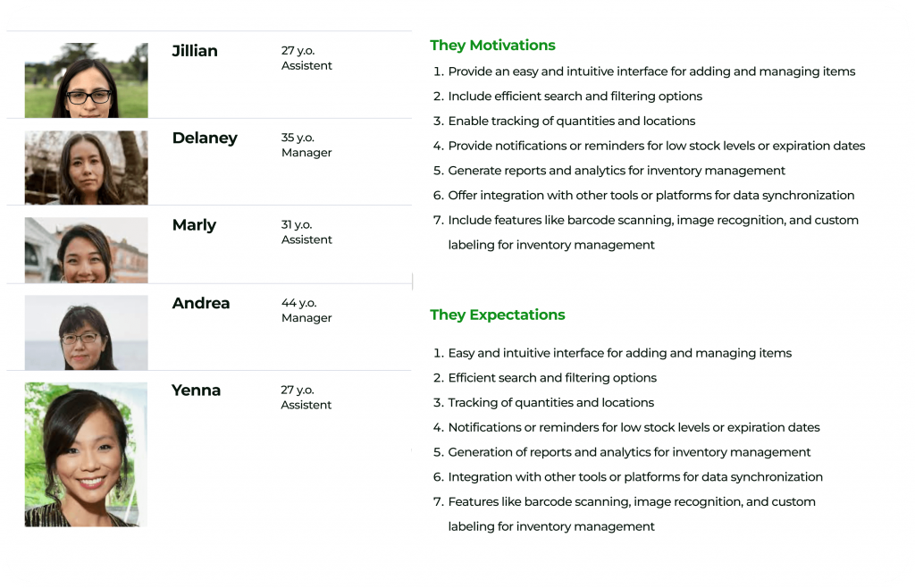The image size is (915, 588).
Task: Click Jillian's profile photo
Action: [86, 80]
